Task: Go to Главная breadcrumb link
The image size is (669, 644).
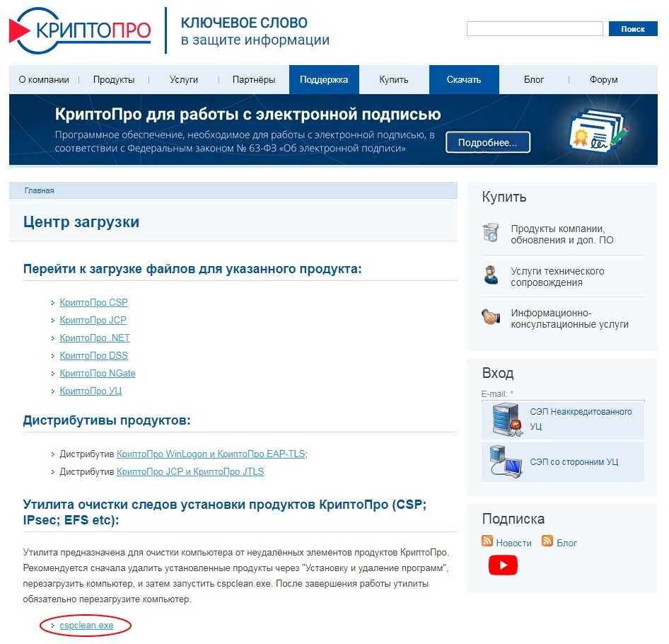Action: [x=40, y=190]
